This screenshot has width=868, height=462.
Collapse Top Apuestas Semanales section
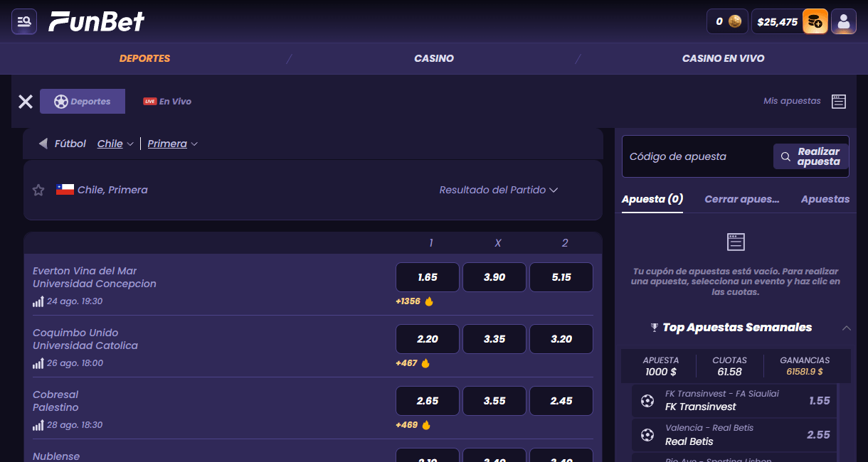coord(846,328)
